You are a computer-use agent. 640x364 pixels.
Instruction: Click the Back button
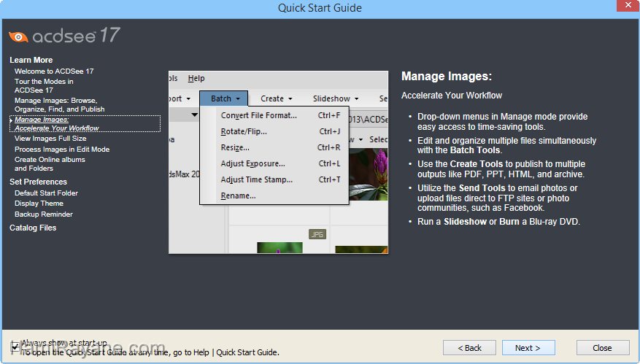tap(469, 348)
